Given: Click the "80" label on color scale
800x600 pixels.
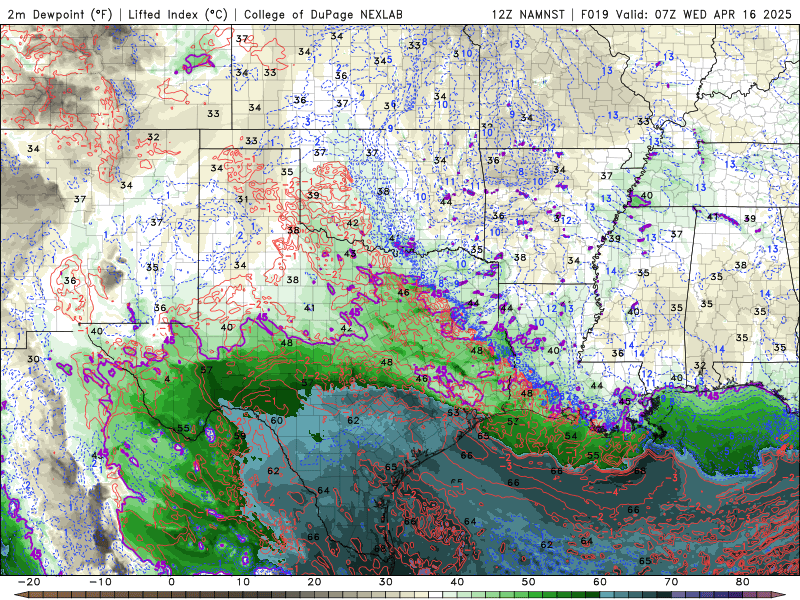Looking at the screenshot, I should pyautogui.click(x=743, y=582).
